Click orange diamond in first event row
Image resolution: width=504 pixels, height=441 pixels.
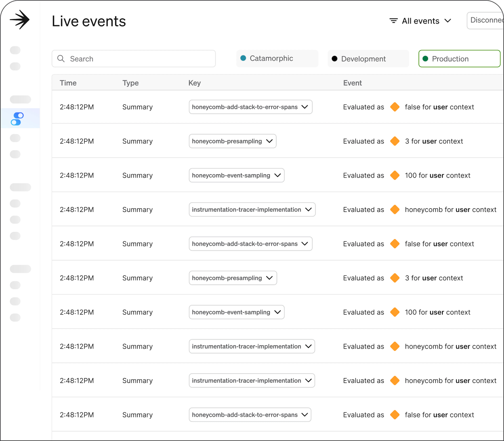click(395, 107)
